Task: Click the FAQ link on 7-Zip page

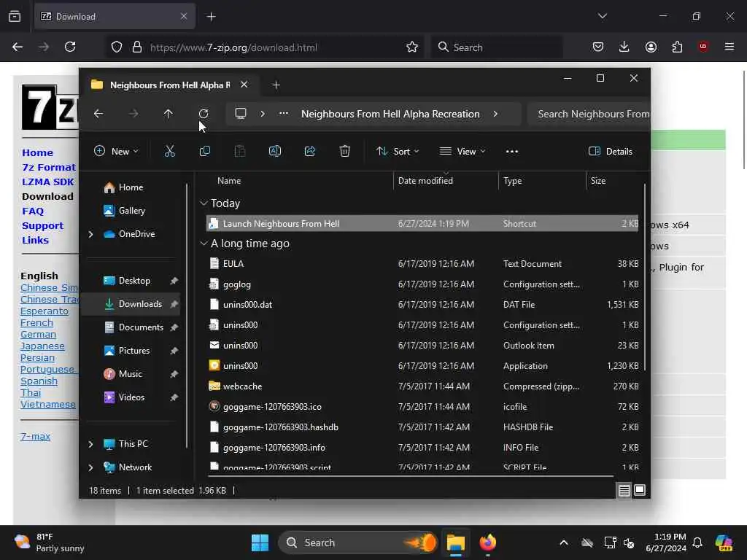Action: pyautogui.click(x=32, y=211)
